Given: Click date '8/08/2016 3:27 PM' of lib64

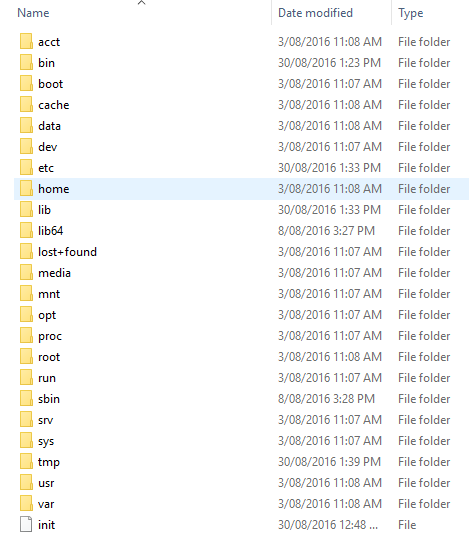Looking at the screenshot, I should [326, 231].
